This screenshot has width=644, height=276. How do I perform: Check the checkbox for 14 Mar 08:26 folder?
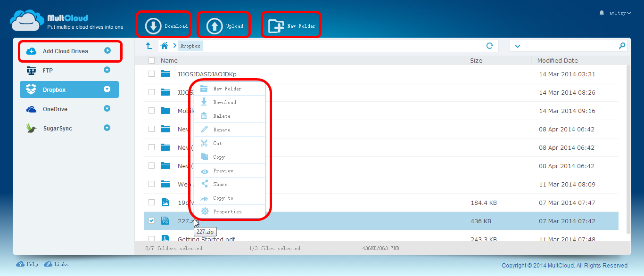click(151, 92)
